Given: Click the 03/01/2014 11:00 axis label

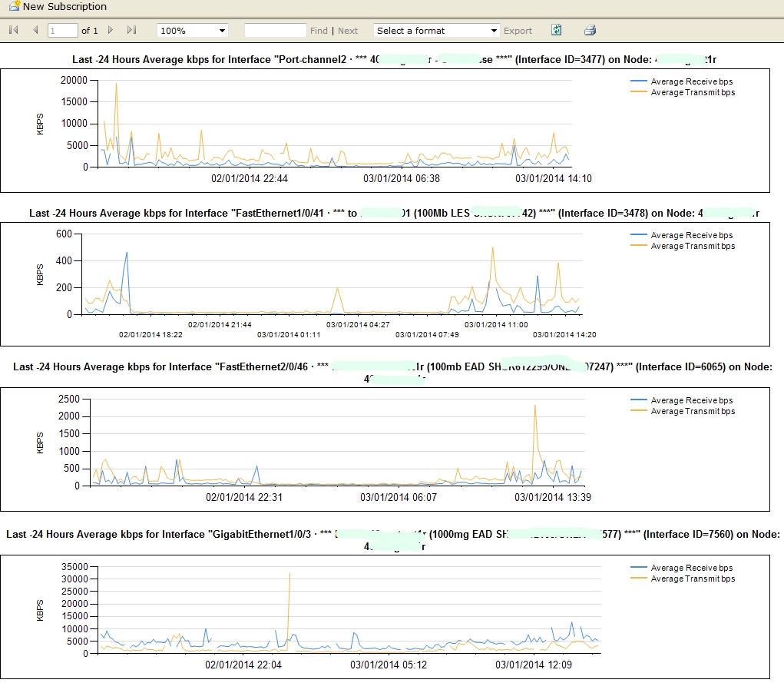Looking at the screenshot, I should click(496, 325).
